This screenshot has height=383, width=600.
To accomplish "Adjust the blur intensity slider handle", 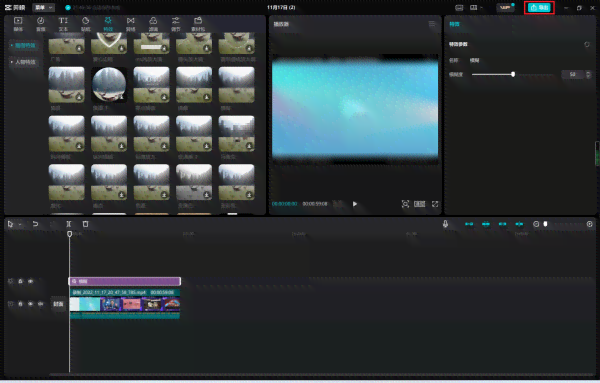I will (x=513, y=74).
